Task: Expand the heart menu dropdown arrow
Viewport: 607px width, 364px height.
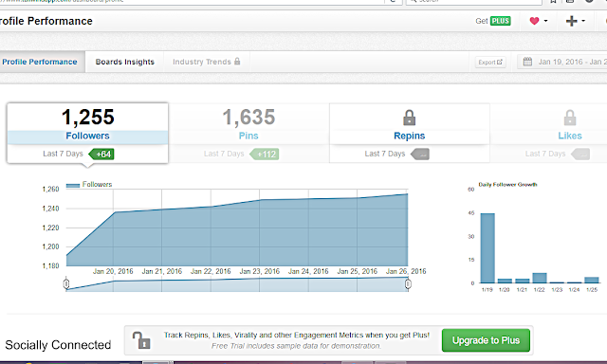Action: 546,21
